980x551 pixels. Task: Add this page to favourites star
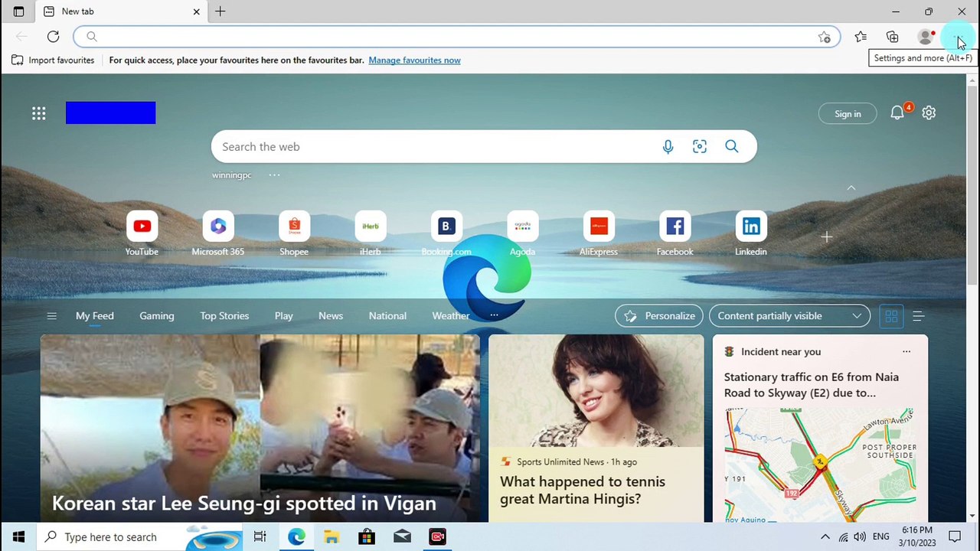(x=825, y=37)
